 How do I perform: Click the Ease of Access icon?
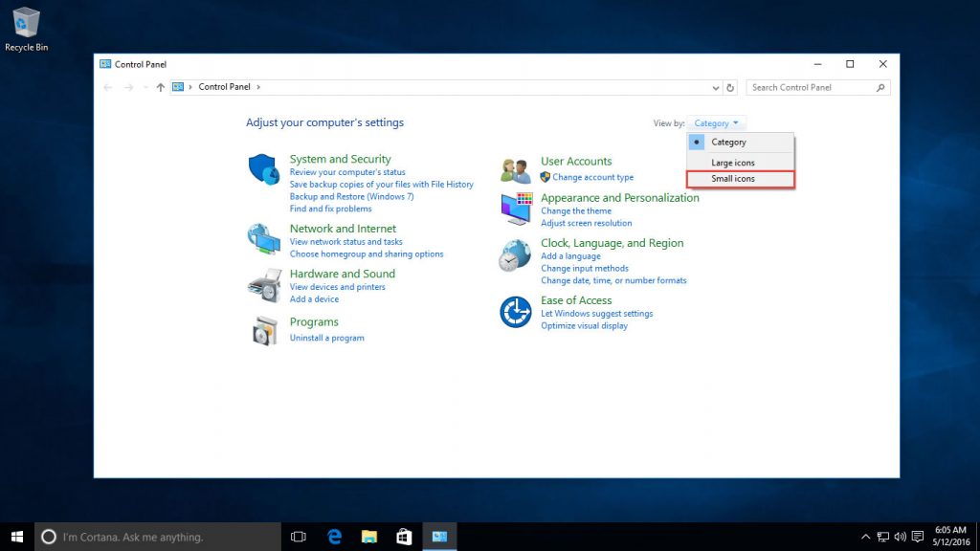click(516, 312)
